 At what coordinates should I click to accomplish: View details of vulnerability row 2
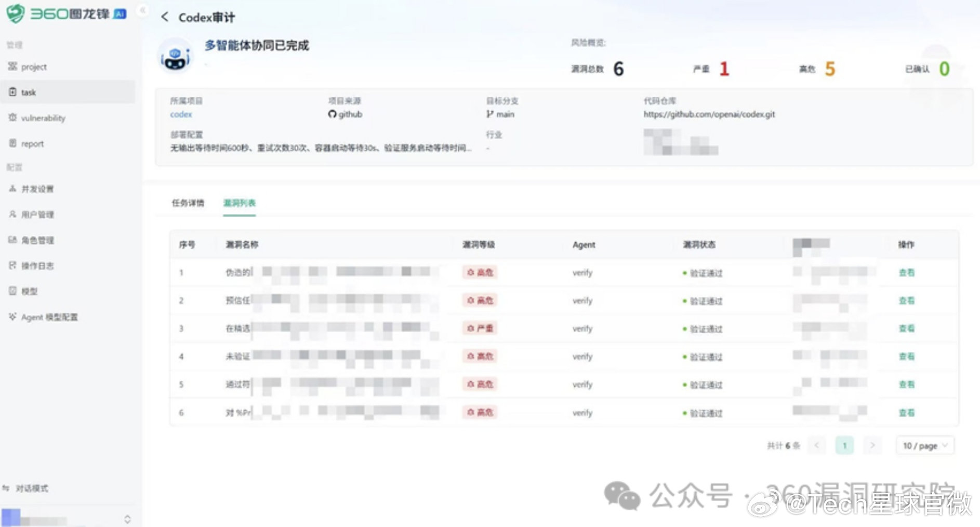(907, 300)
